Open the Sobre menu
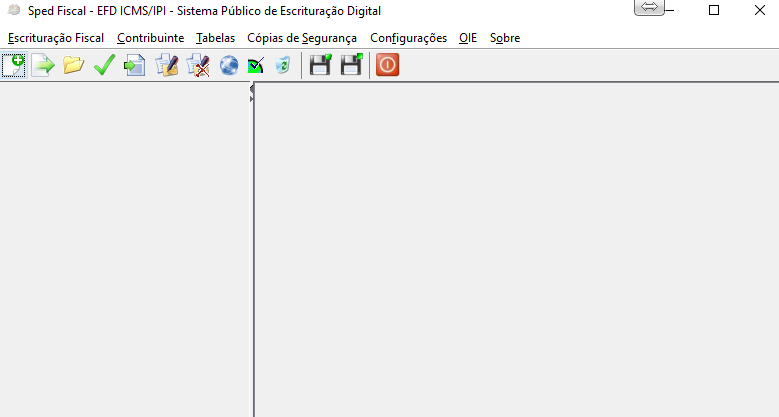Viewport: 779px width, 417px height. click(504, 38)
